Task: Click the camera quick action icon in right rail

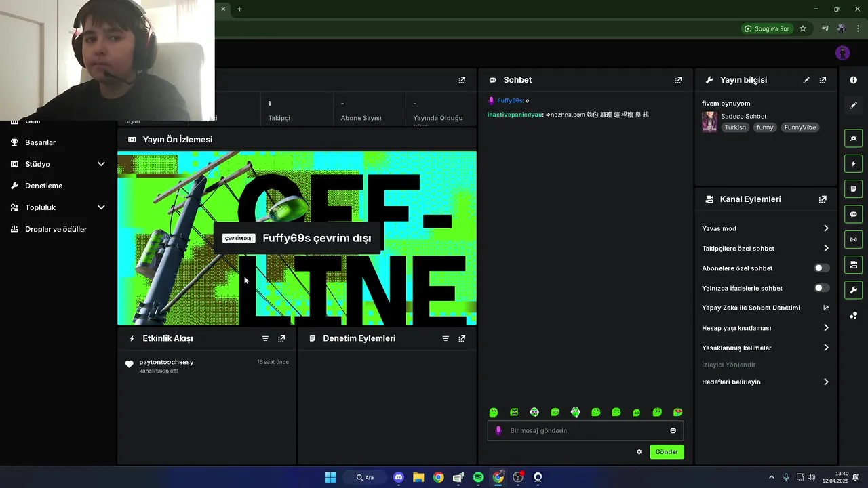Action: (x=854, y=264)
